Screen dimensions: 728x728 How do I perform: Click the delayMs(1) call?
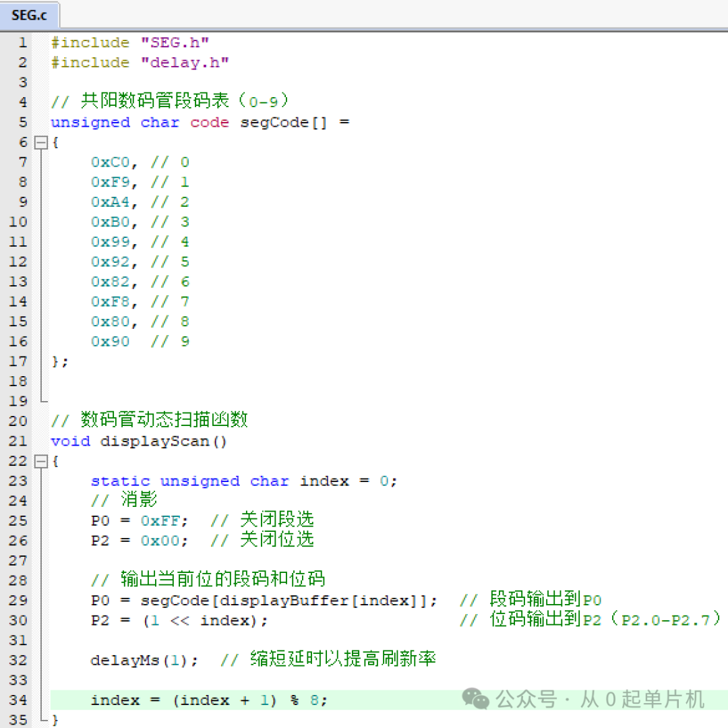tap(144, 661)
